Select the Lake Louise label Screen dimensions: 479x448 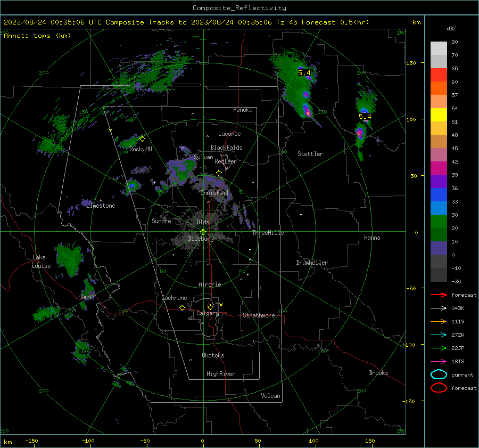coord(41,262)
